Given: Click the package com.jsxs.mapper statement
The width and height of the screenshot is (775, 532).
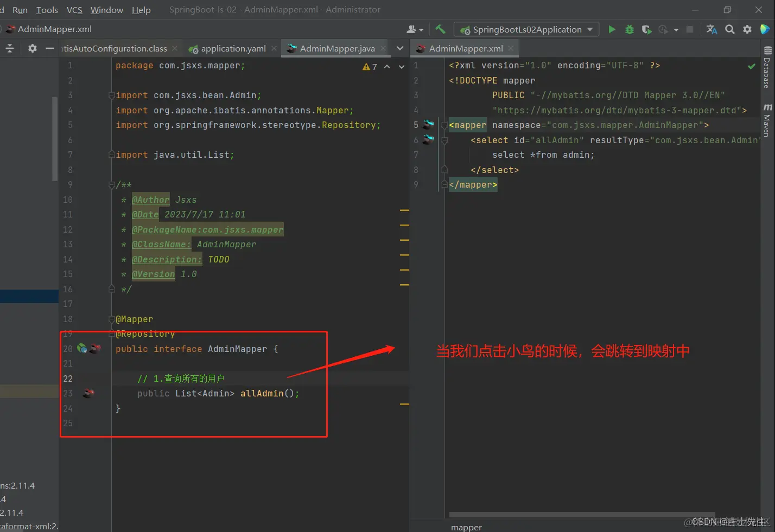Looking at the screenshot, I should [180, 66].
